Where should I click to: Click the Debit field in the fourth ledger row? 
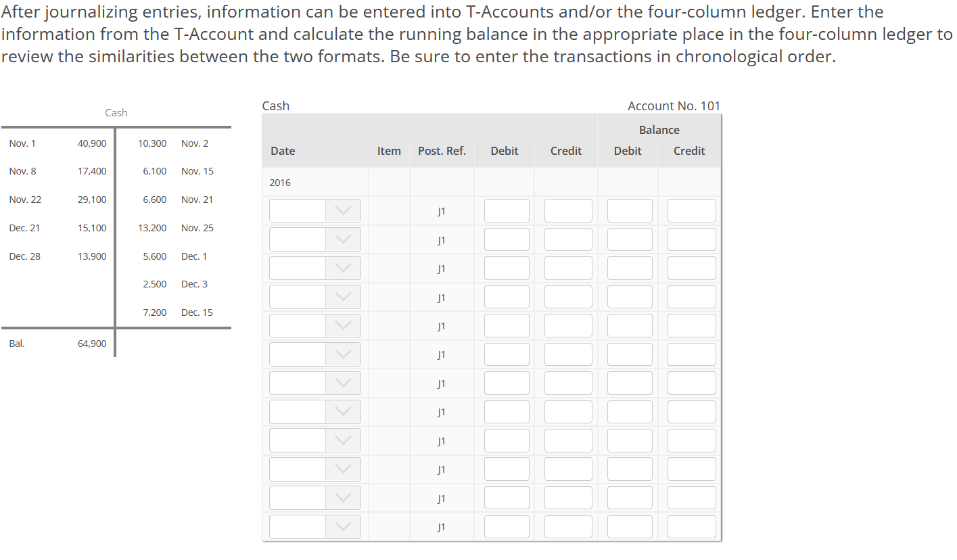(507, 297)
